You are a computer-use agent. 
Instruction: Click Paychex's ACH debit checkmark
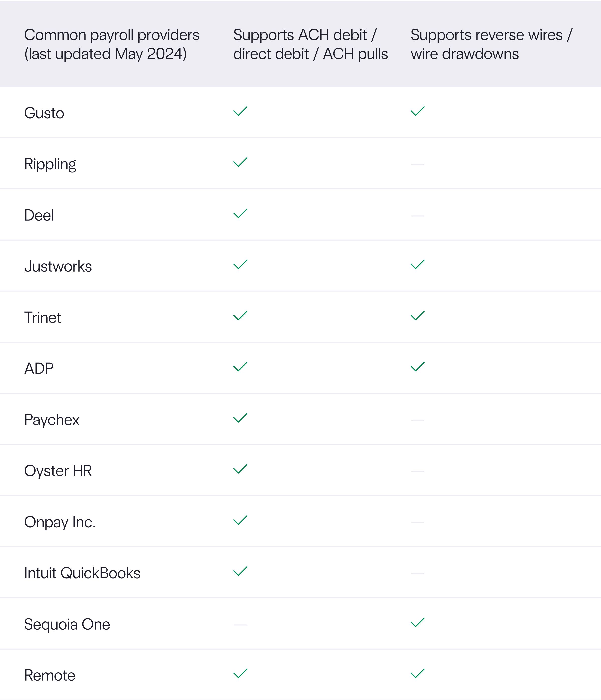pos(240,418)
